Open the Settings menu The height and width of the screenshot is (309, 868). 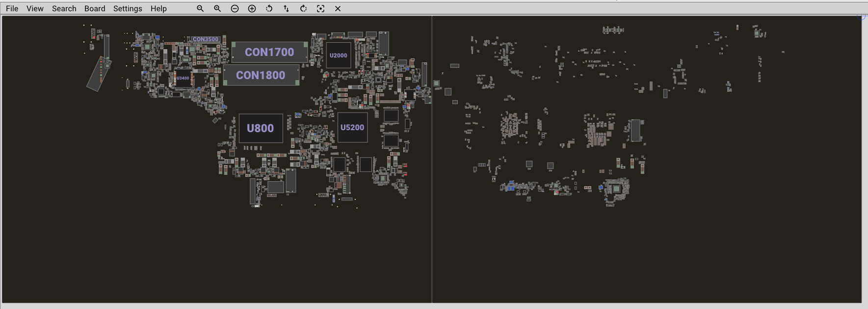[128, 8]
